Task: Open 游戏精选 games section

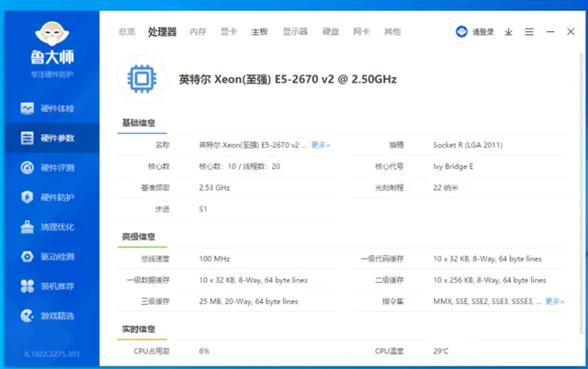Action: pyautogui.click(x=51, y=316)
